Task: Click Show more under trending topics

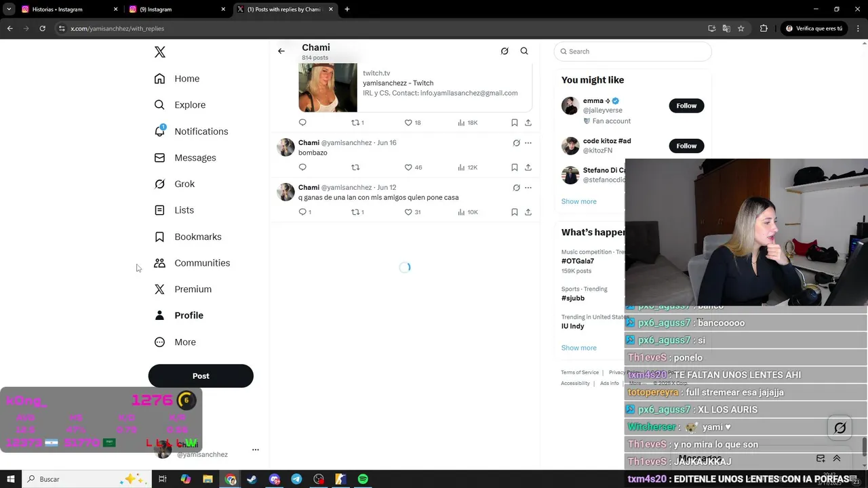Action: point(579,348)
